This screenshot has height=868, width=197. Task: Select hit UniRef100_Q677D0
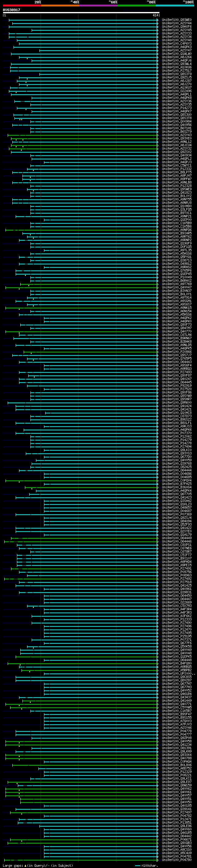pos(176,457)
